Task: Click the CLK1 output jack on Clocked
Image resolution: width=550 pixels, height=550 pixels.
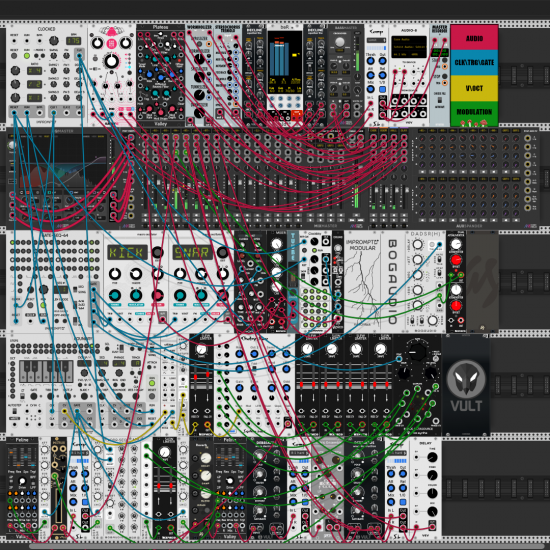Action: [x=53, y=113]
